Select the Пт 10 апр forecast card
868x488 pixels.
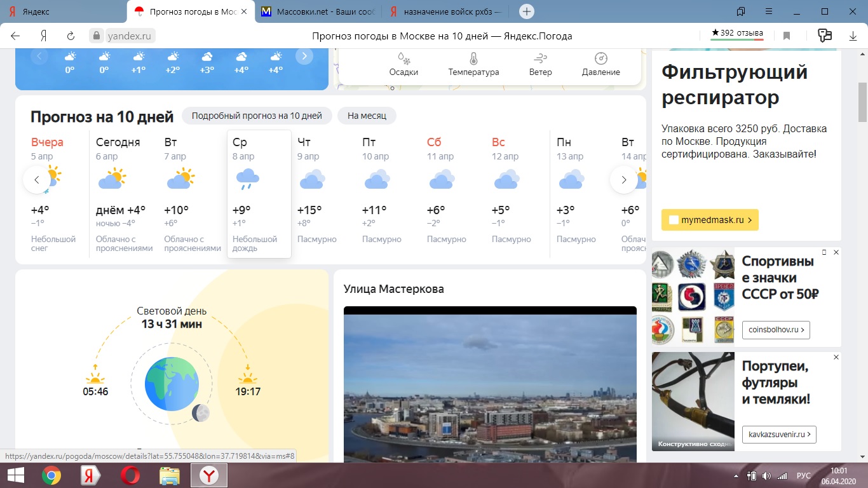pyautogui.click(x=389, y=194)
